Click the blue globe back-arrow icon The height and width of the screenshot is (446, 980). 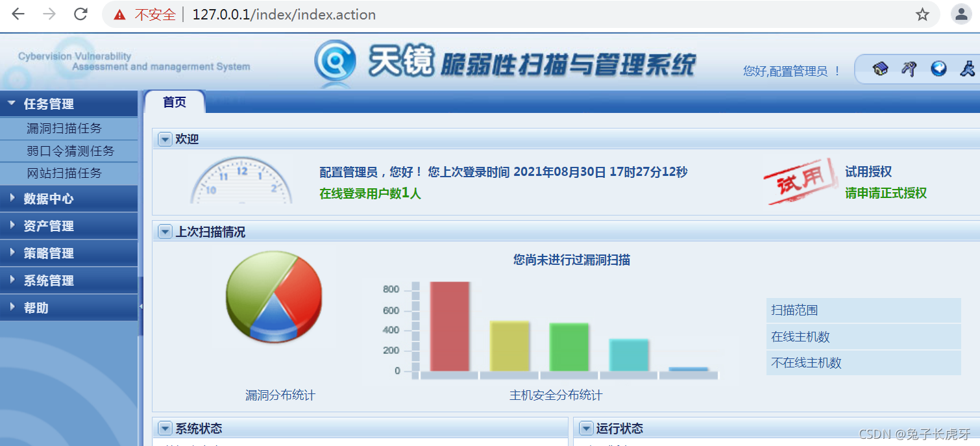point(938,69)
